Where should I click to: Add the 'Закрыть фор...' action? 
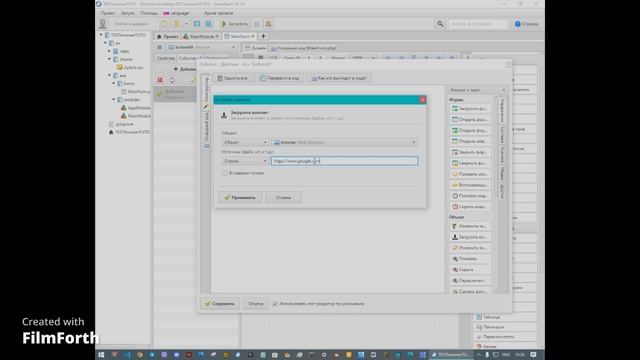470,152
